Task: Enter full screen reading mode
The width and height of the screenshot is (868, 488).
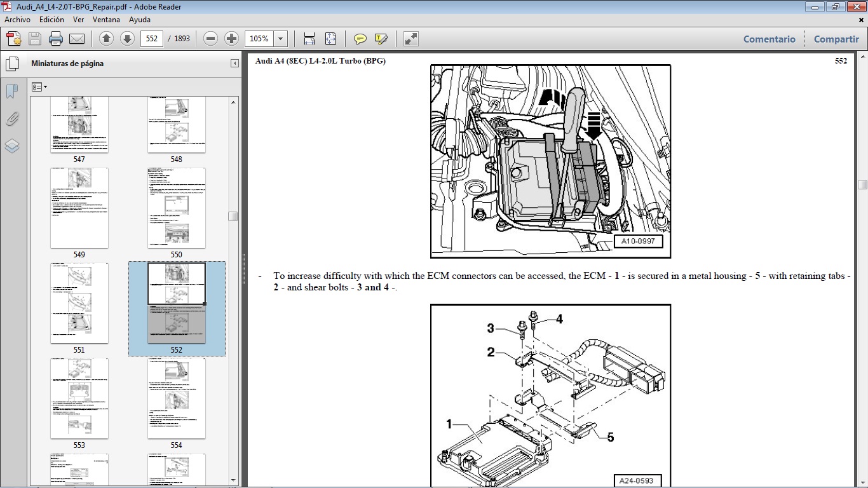Action: pos(409,38)
